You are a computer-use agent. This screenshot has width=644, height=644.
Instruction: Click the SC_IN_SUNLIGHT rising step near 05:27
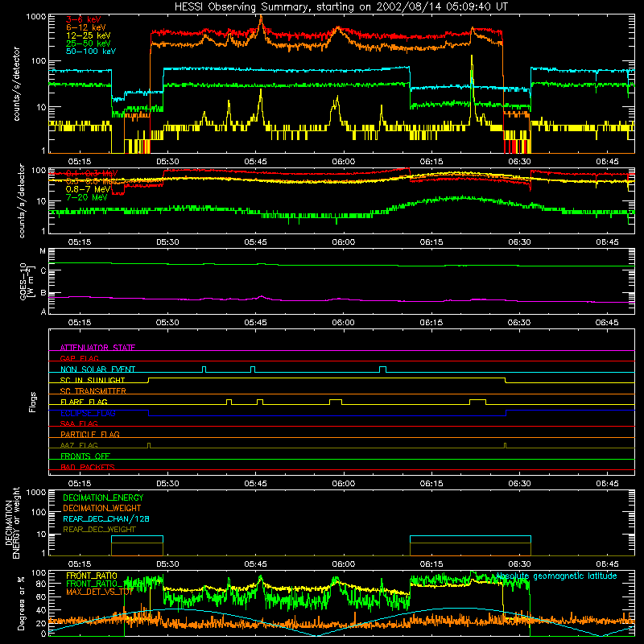tap(149, 380)
